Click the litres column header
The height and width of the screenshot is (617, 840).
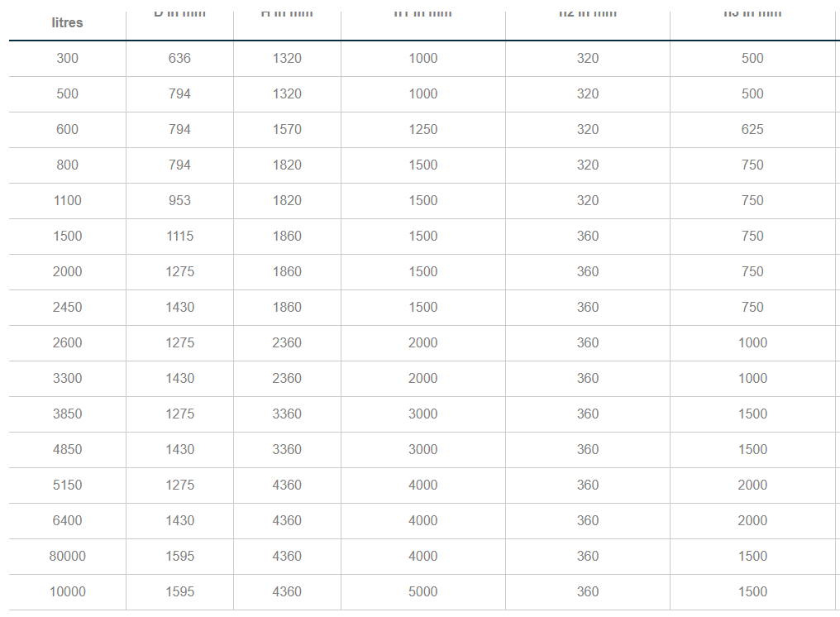[x=67, y=22]
